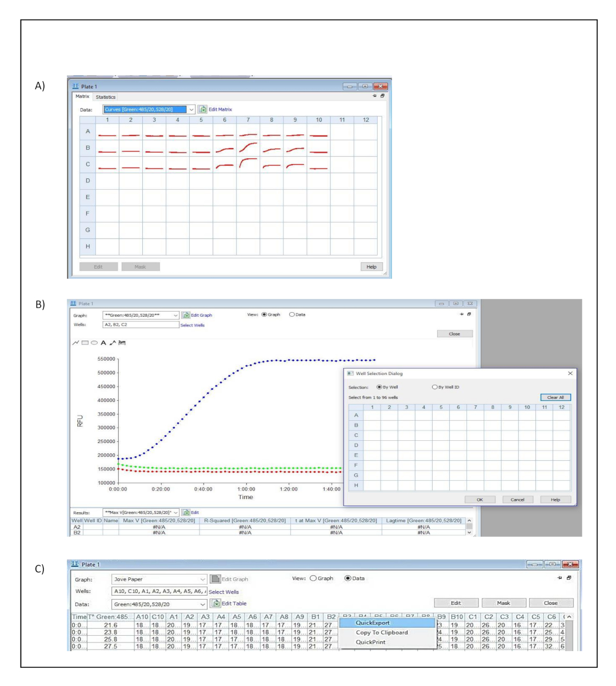Choose By Well ID selection option
Viewport: 616px width, 686px height.
pos(435,387)
